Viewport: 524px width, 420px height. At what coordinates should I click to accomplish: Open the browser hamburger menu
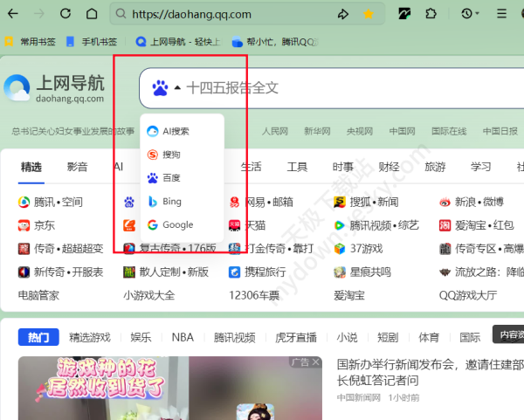click(500, 14)
